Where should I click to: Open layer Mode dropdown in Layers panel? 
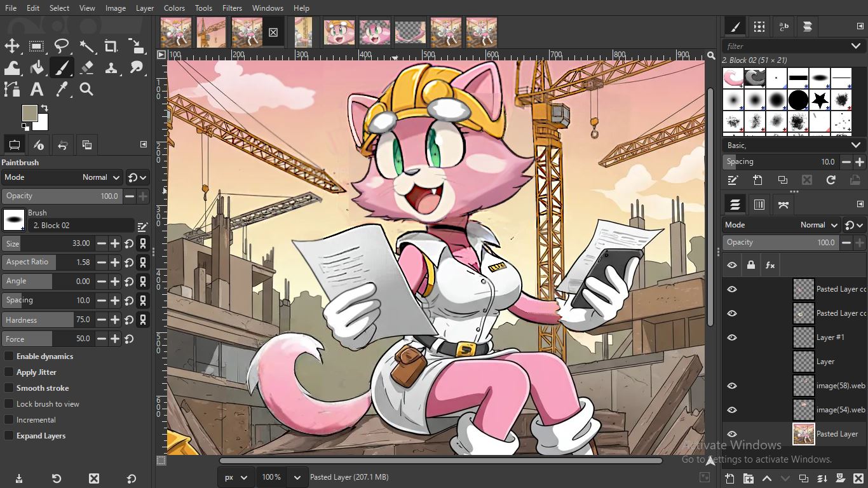[x=782, y=225]
